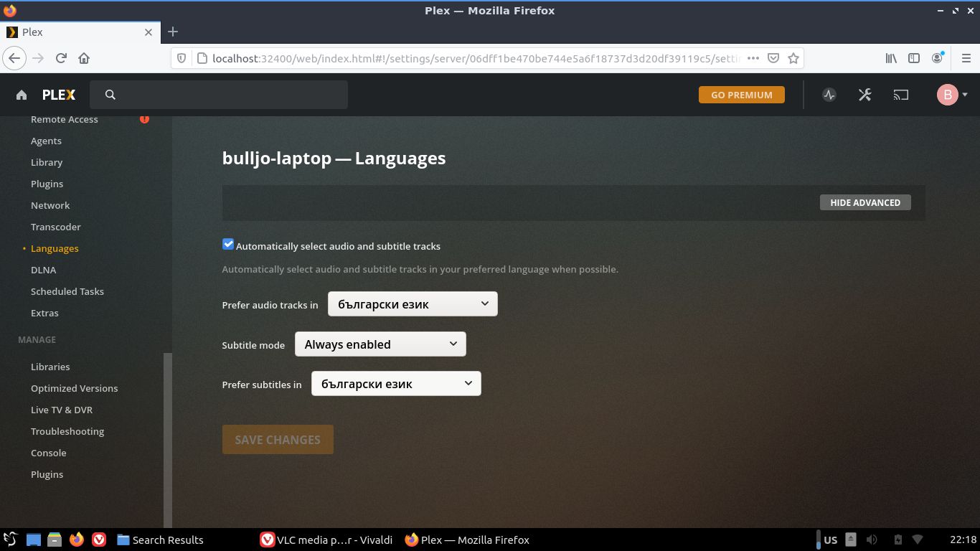
Task: Click the battery power tray icon
Action: coord(897,540)
